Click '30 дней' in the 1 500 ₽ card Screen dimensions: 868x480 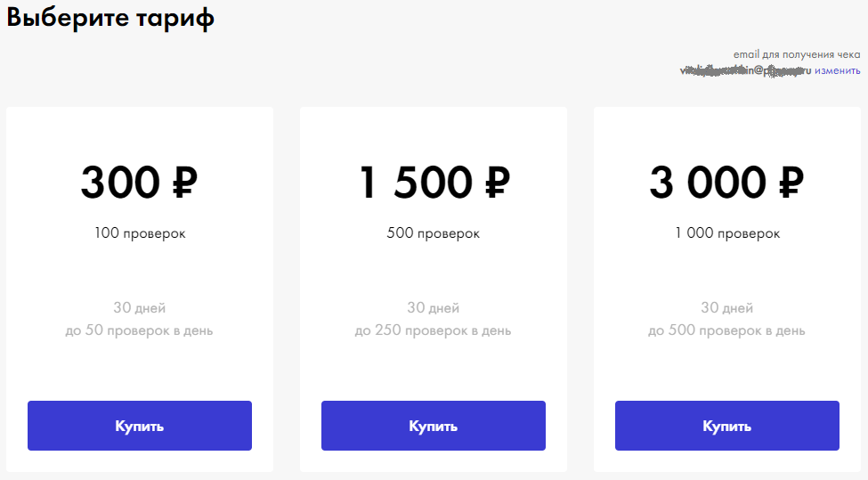tap(434, 308)
